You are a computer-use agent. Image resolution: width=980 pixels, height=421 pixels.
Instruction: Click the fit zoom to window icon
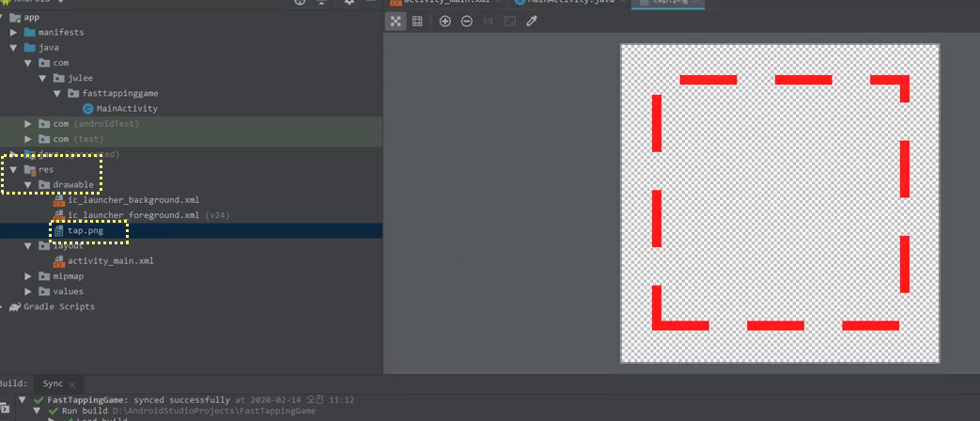510,22
